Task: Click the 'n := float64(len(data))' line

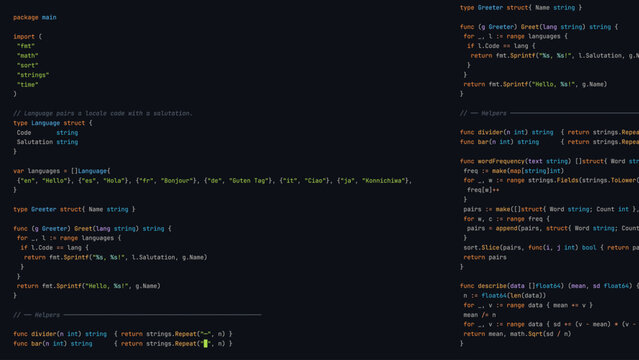Action: (505, 296)
